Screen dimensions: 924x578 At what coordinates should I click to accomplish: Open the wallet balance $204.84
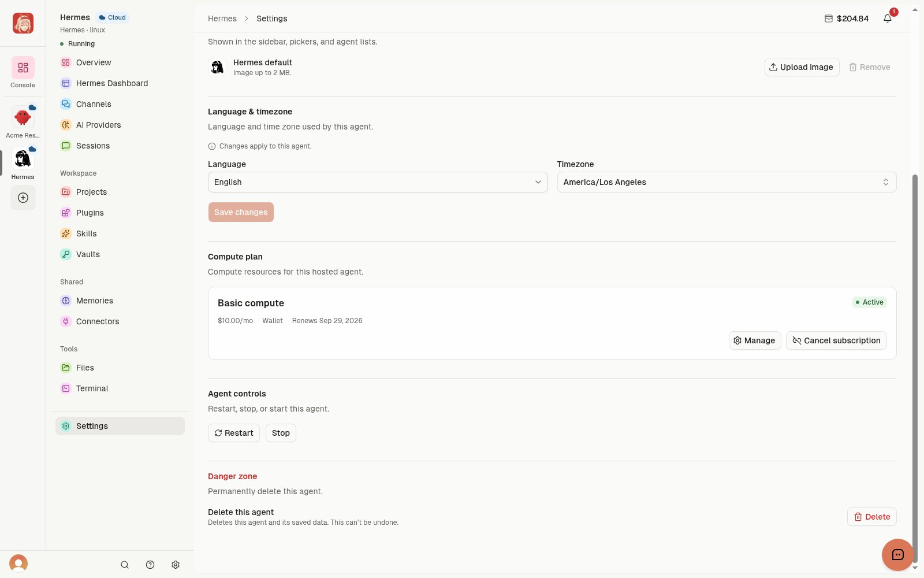[x=847, y=18]
